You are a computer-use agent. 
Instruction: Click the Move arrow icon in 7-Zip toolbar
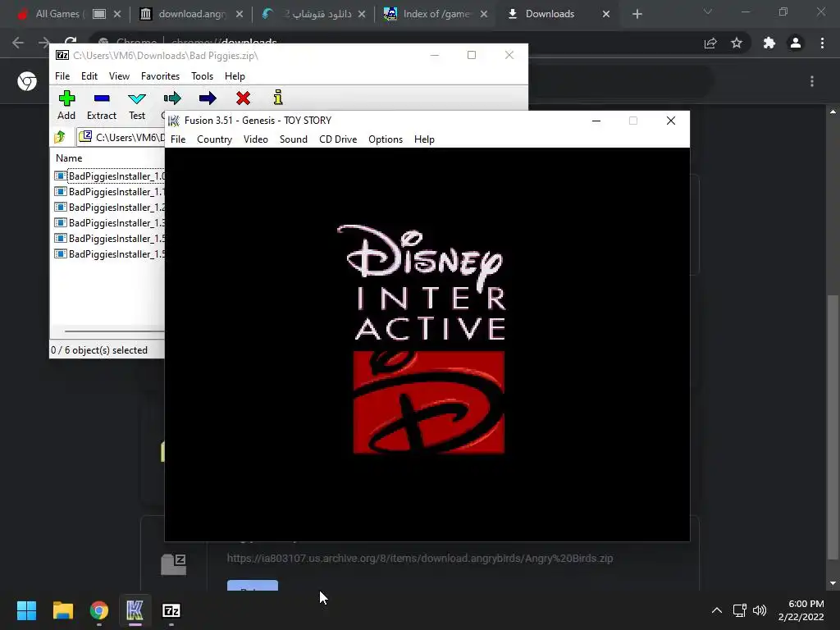pos(208,98)
